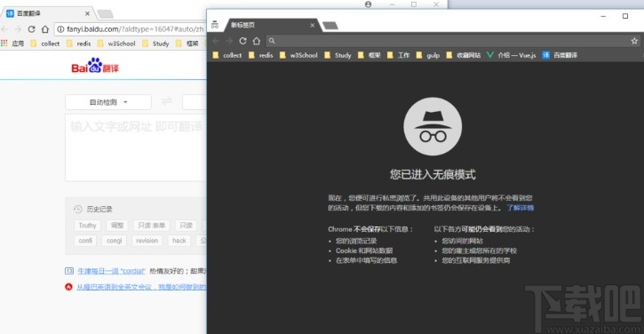Expand the 自动检测 language dropdown
Viewport: 644px width, 334px height.
[x=108, y=102]
